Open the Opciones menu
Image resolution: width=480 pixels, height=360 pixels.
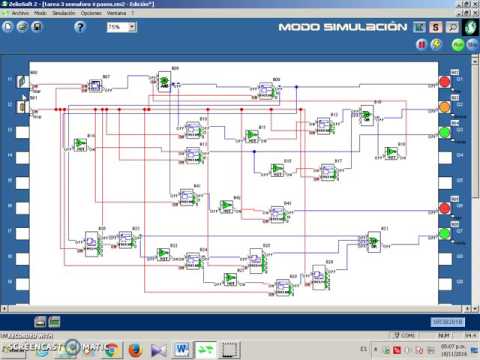91,13
